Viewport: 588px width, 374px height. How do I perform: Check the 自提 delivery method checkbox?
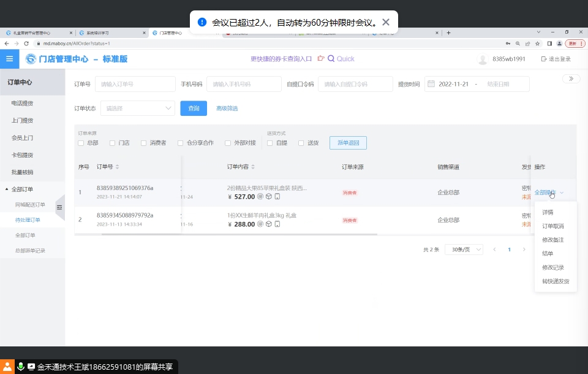click(269, 143)
